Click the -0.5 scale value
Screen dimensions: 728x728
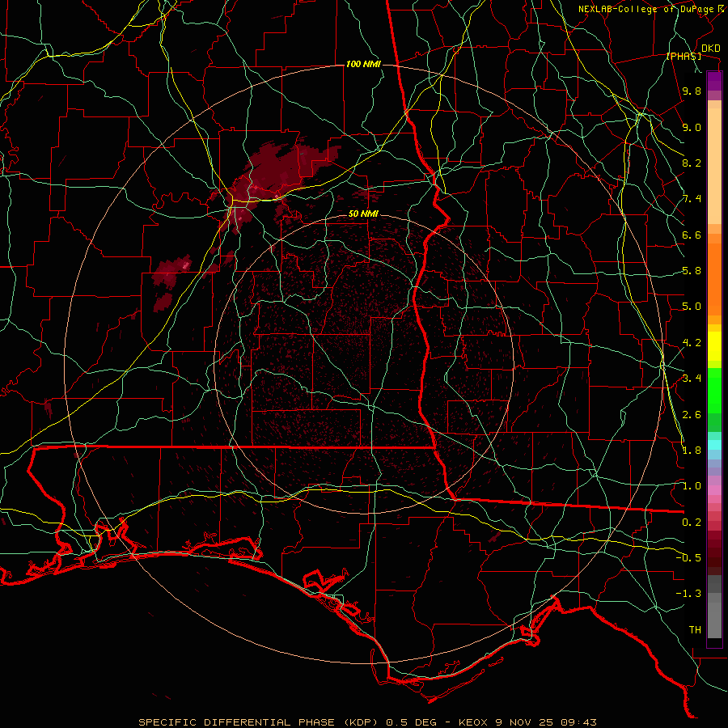tap(688, 558)
